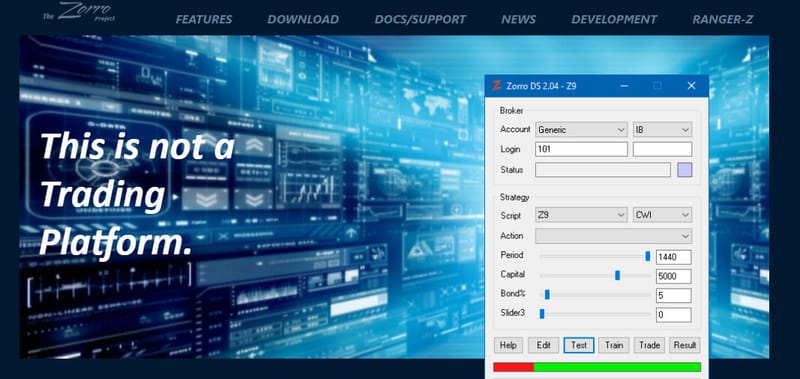
Task: Click the Slider3 slider handle
Action: click(x=542, y=314)
